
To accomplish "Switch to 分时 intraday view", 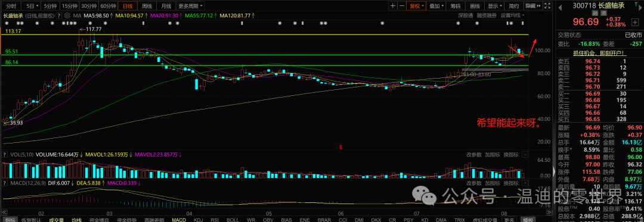I will (11, 6).
